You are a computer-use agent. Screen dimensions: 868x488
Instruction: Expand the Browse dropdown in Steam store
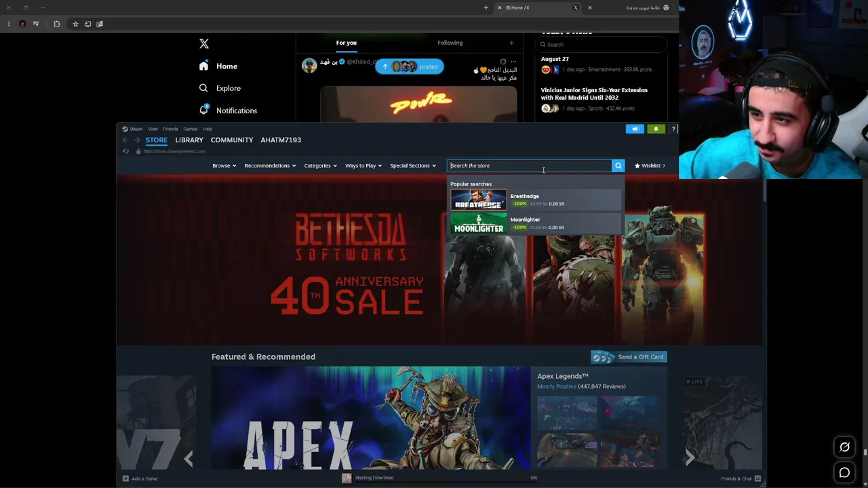[x=224, y=165]
